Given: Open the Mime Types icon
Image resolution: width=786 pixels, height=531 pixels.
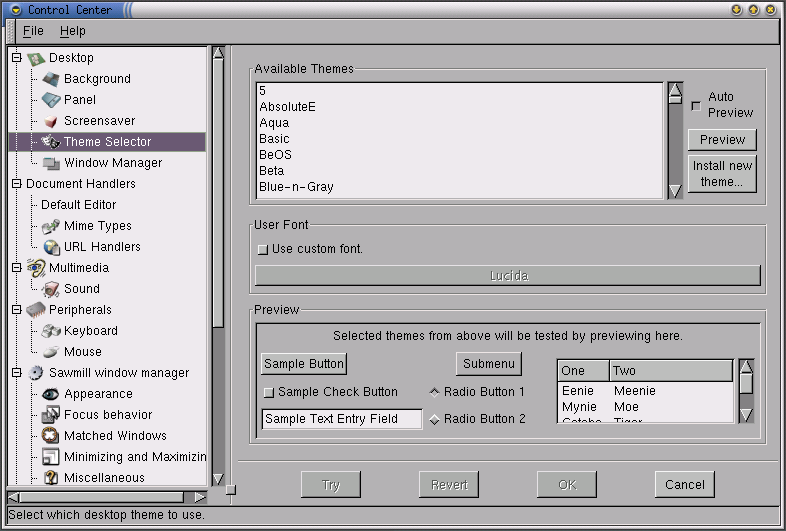Looking at the screenshot, I should click(x=51, y=226).
